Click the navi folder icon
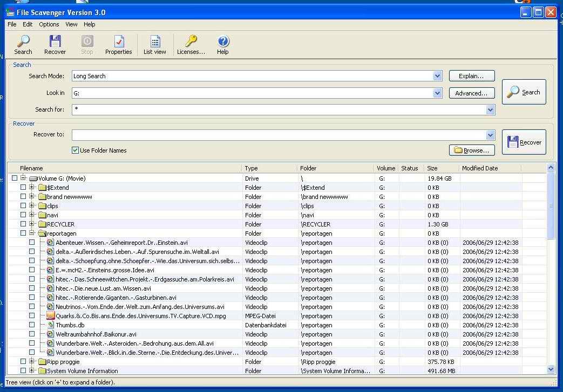This screenshot has width=563, height=392. coord(42,215)
